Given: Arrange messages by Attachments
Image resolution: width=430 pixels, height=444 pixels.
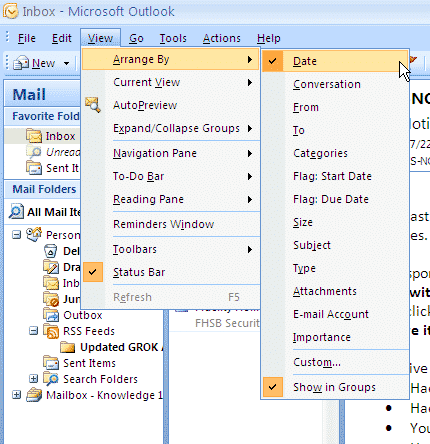Looking at the screenshot, I should tap(335, 291).
